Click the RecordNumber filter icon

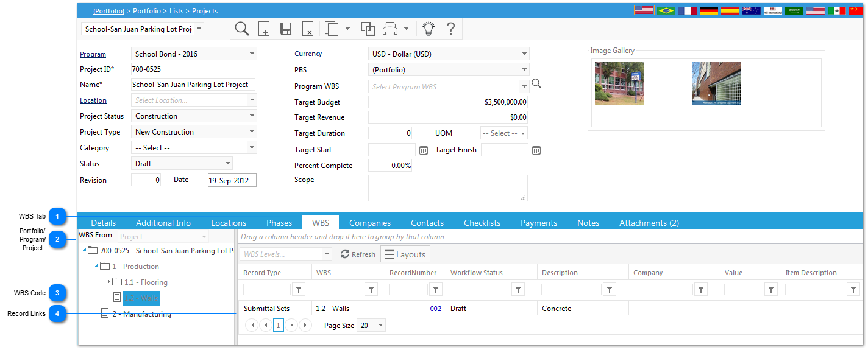[x=436, y=290]
